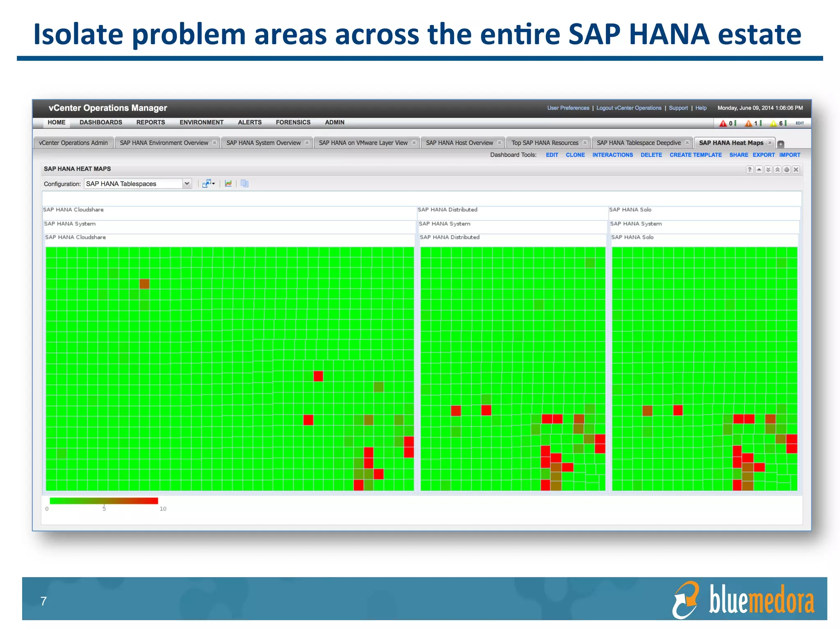
Task: Click dashboard tool INTERACTIONS
Action: click(613, 155)
